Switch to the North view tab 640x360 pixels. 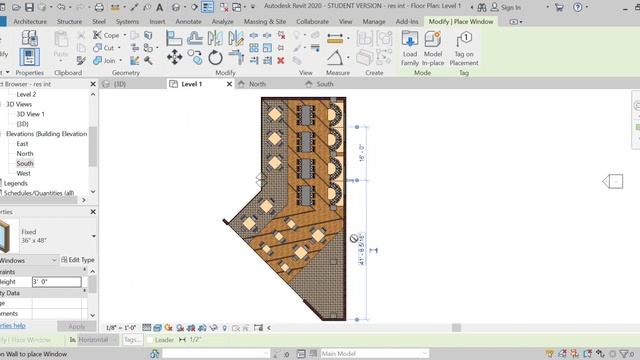pos(257,84)
